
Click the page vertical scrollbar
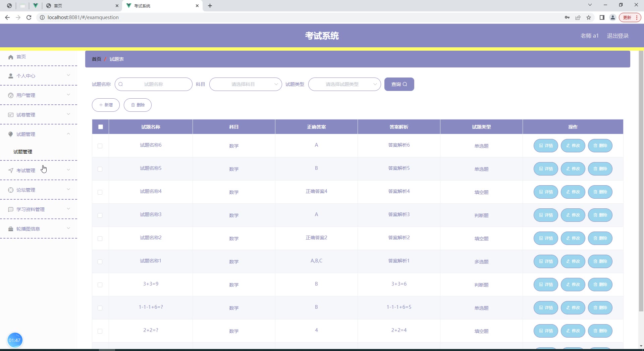coord(641,181)
